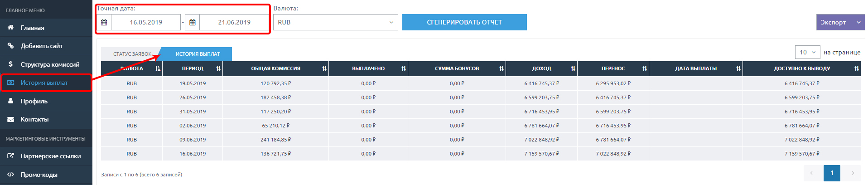This screenshot has width=868, height=185.
Task: Click the external-link icon for Партнерские ссылки
Action: (10, 156)
